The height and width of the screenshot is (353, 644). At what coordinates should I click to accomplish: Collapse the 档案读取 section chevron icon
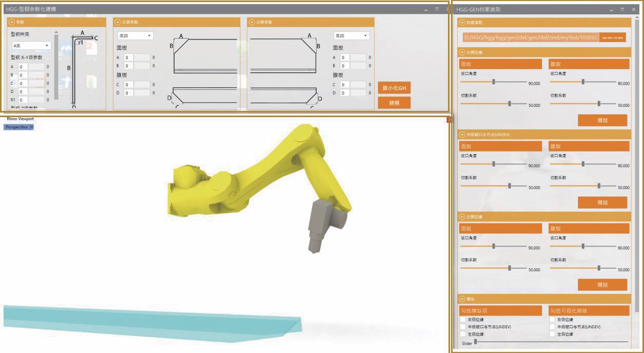point(462,23)
